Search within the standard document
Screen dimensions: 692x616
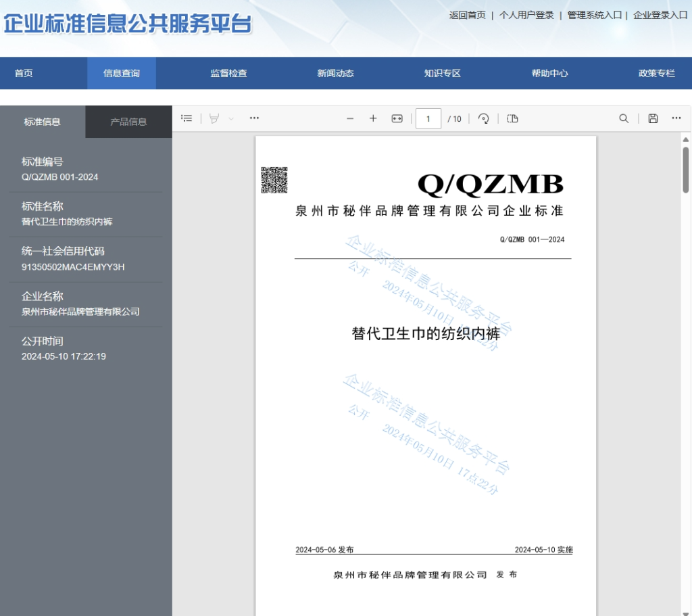point(623,118)
